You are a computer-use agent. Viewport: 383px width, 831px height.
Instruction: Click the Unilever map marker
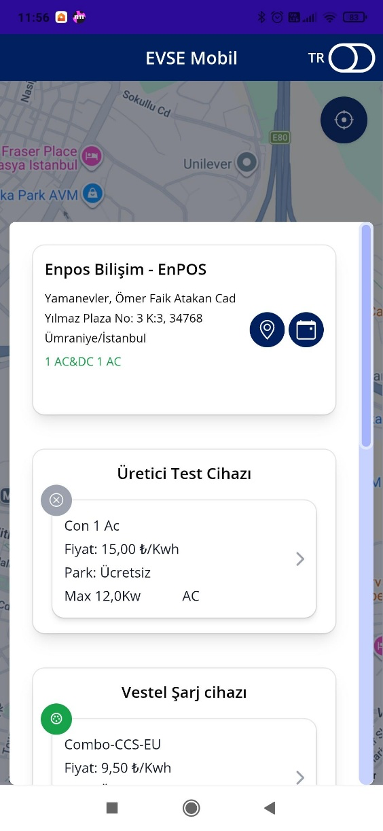(246, 163)
